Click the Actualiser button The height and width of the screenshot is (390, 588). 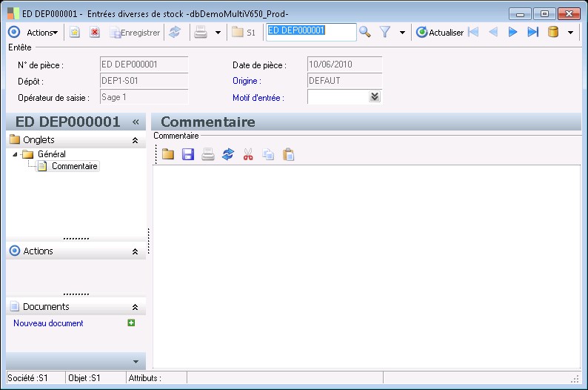click(440, 33)
